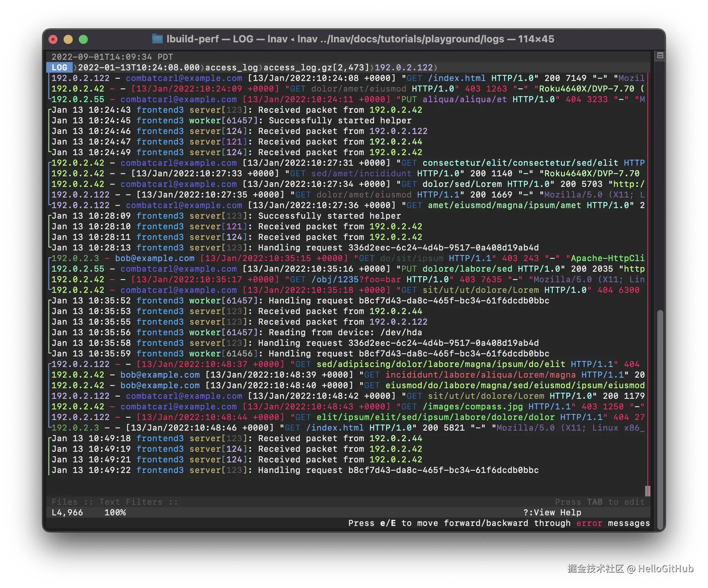Click '/obj/1235?foo=bar' request path

coord(356,280)
